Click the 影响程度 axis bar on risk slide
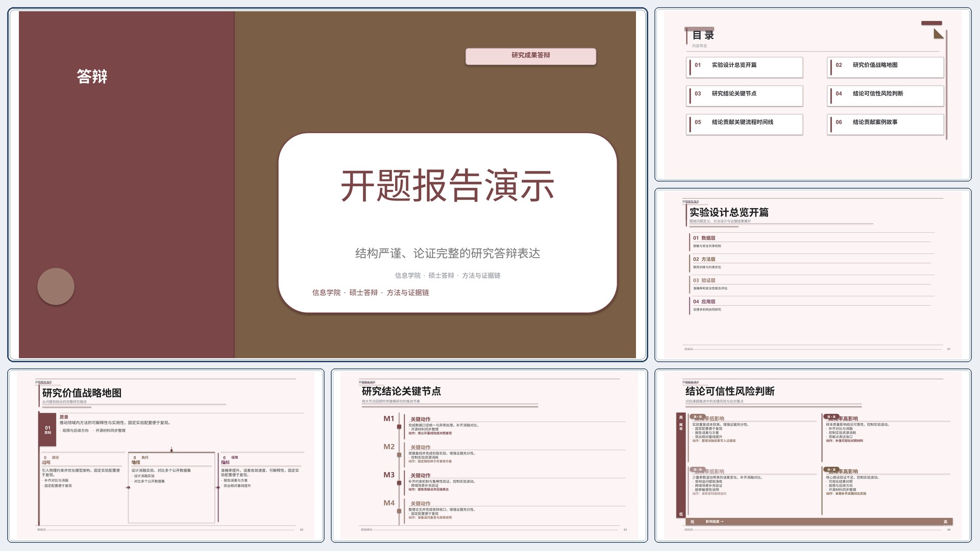The height and width of the screenshot is (551, 980). point(820,521)
